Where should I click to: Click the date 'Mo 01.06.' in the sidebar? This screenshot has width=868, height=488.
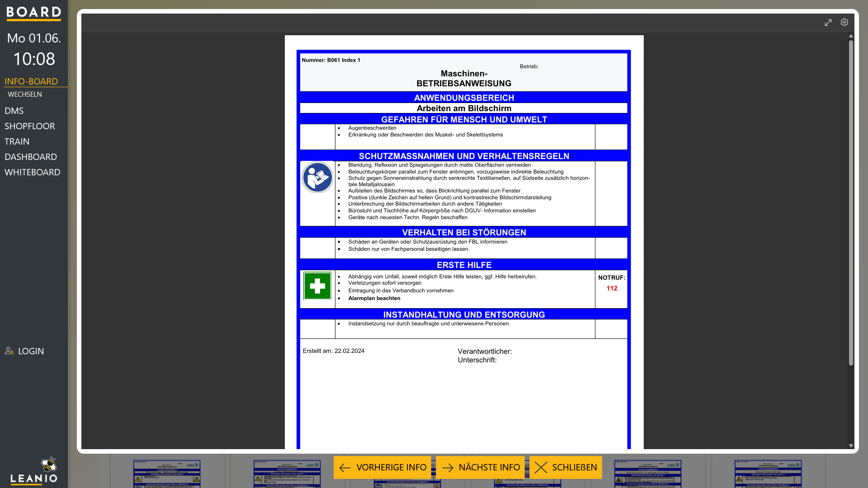point(34,38)
